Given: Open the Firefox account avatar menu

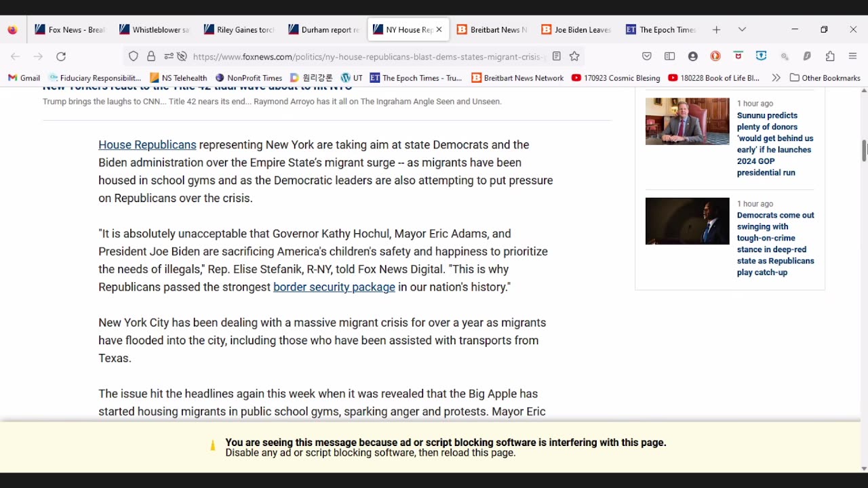Looking at the screenshot, I should [693, 57].
